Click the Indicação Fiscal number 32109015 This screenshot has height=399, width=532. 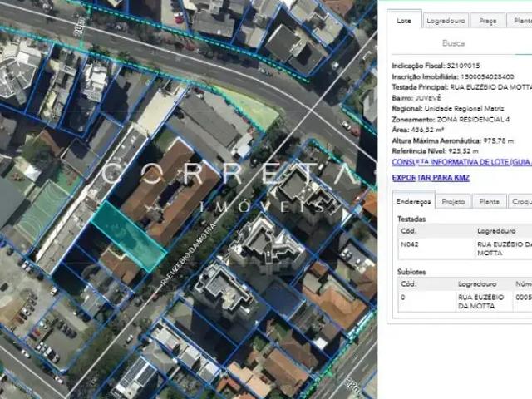(463, 66)
